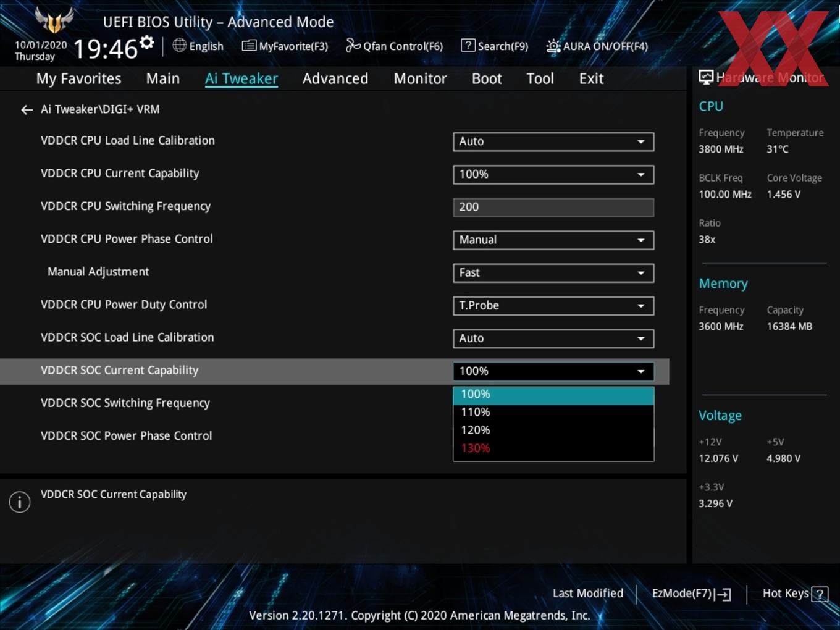The image size is (840, 630).
Task: Click the 19:46 clock display
Action: [105, 49]
